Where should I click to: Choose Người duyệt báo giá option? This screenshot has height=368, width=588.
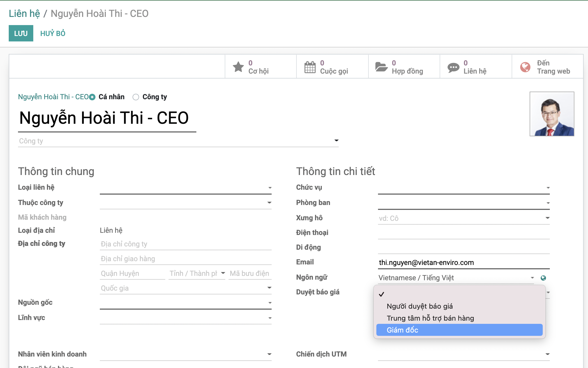tap(419, 306)
